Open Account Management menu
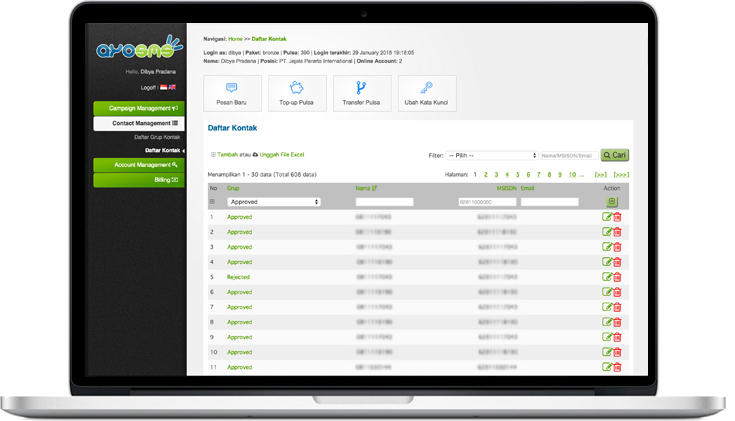 coord(141,167)
